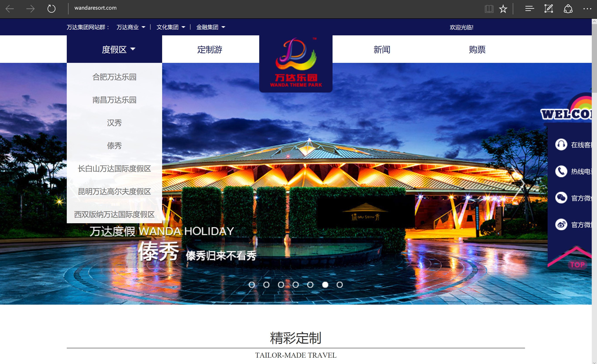The width and height of the screenshot is (597, 364).
Task: Click the page vertical scrollbar thumb
Action: [x=594, y=58]
